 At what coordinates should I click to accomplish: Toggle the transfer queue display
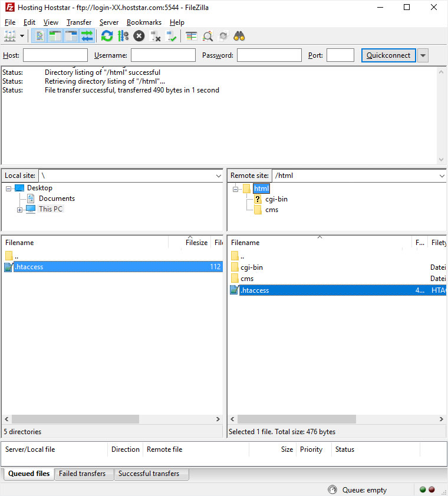click(x=87, y=36)
